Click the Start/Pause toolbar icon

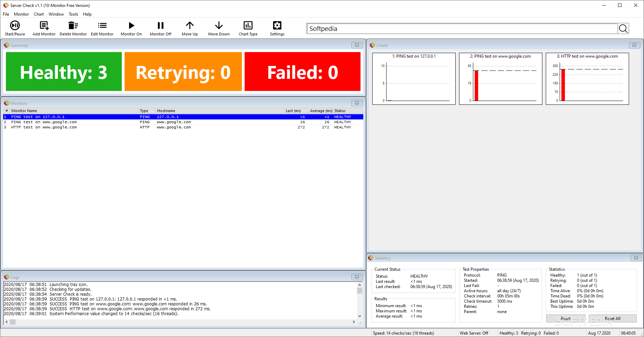coord(15,28)
